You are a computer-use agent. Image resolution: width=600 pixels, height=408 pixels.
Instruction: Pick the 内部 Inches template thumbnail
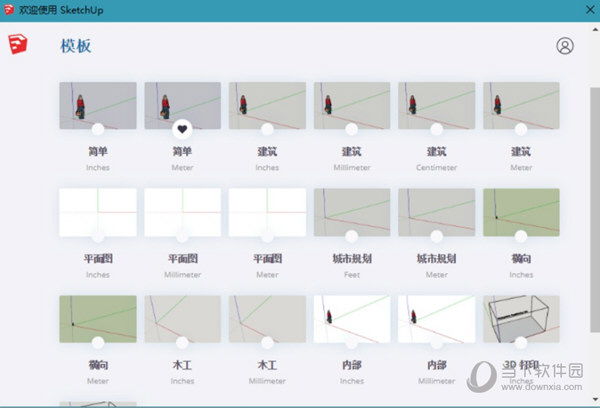click(x=351, y=318)
